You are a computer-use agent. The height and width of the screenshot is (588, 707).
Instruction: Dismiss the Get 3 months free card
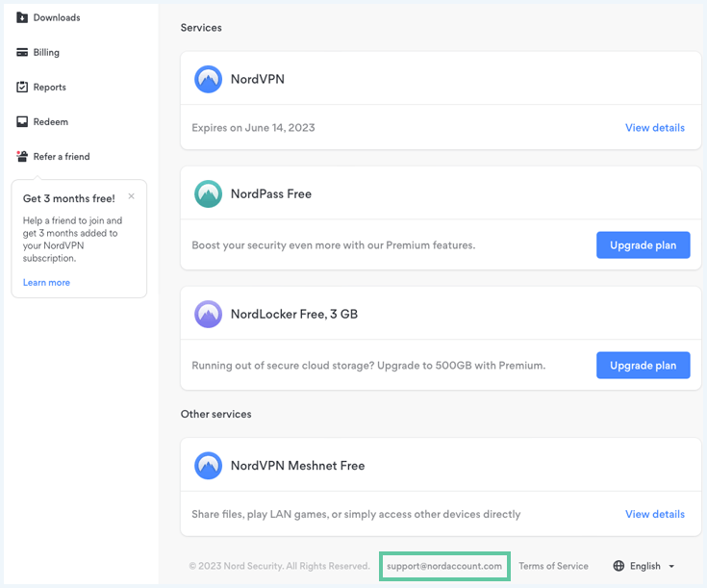click(x=131, y=196)
